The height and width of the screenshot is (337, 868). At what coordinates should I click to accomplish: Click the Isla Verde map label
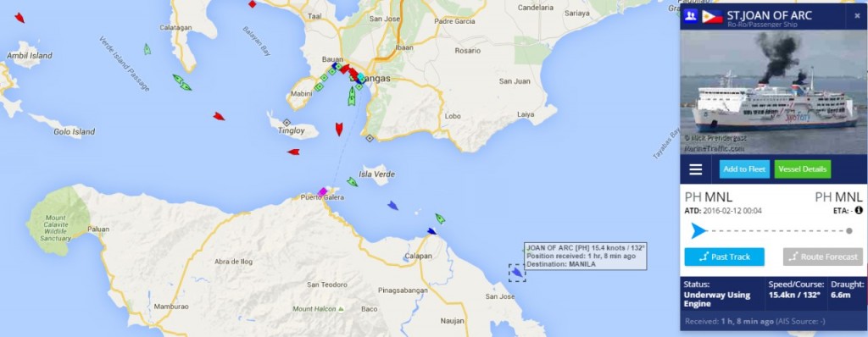377,174
